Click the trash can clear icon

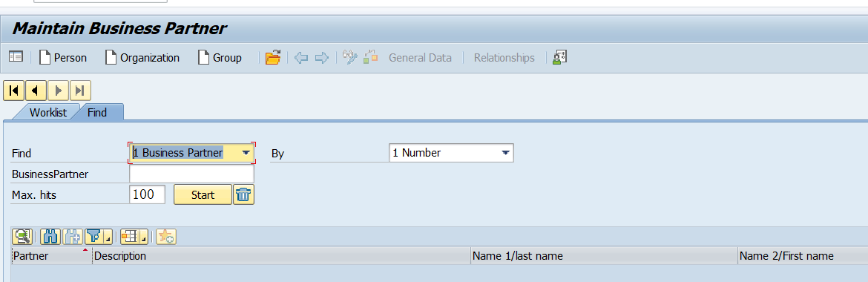click(x=244, y=194)
